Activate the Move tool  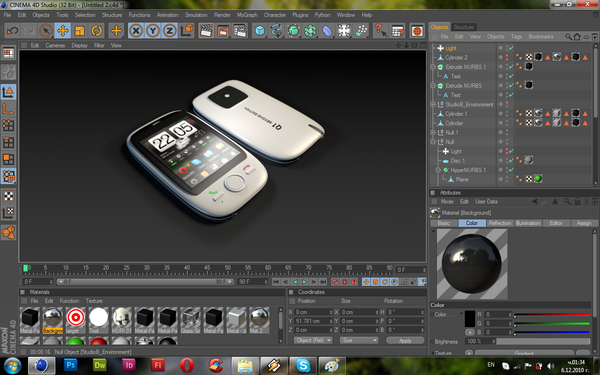[63, 31]
